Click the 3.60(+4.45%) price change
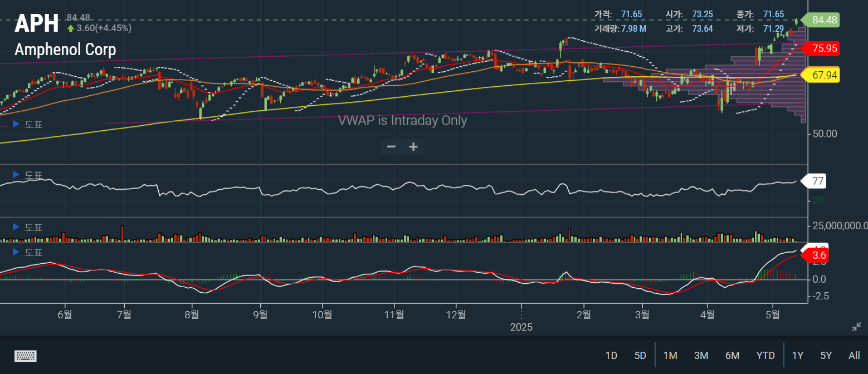 pyautogui.click(x=104, y=28)
